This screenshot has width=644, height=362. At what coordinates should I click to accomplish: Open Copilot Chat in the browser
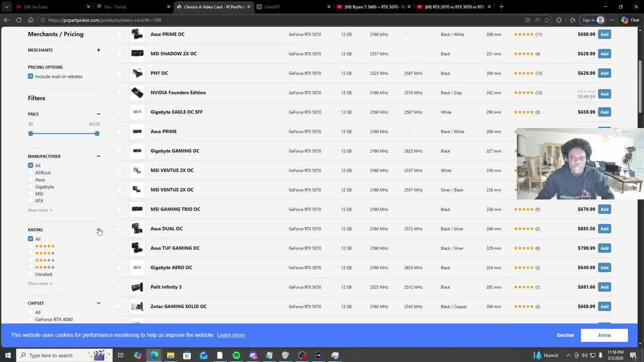(630, 20)
